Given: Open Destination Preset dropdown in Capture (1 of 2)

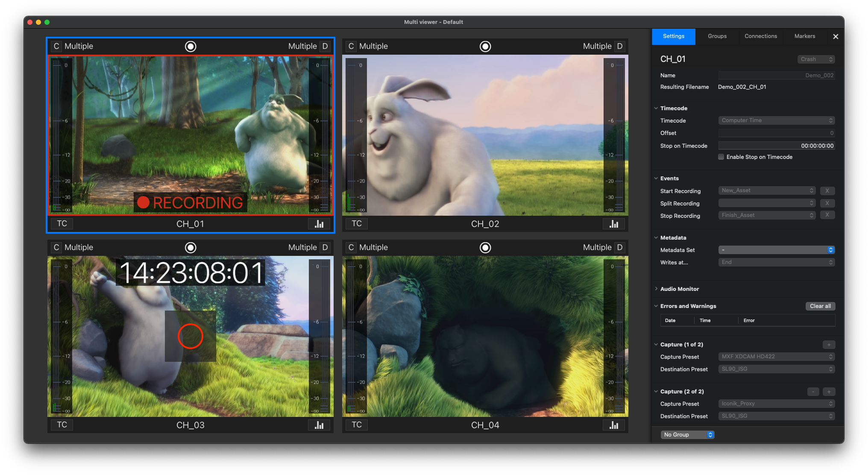Looking at the screenshot, I should coord(777,369).
